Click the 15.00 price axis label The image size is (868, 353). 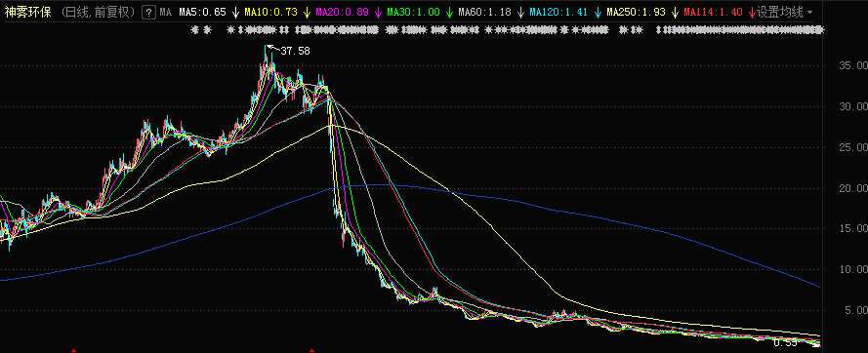853,228
